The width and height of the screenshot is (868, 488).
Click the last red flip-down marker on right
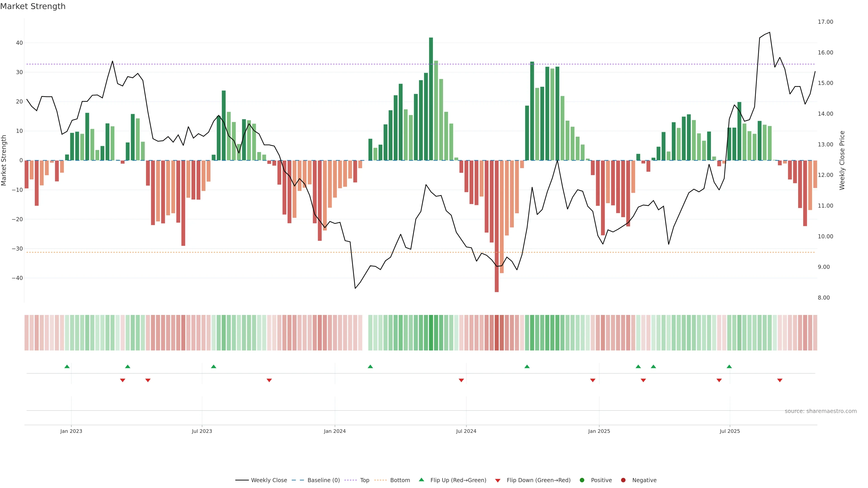780,380
